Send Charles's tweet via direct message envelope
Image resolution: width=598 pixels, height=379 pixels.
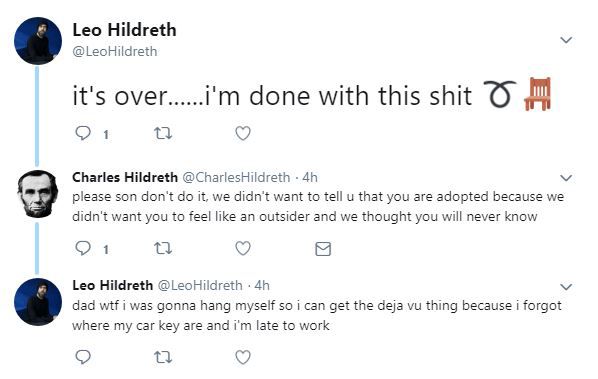tap(323, 249)
